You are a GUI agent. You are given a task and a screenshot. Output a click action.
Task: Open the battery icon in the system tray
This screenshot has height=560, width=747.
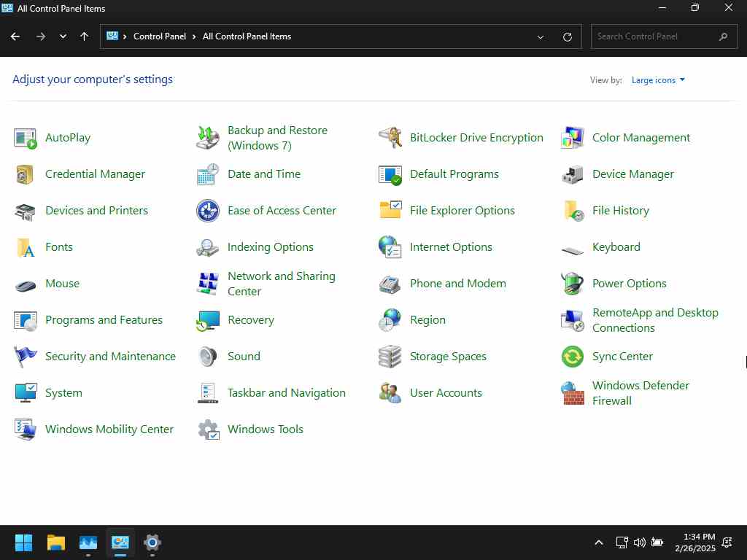coord(657,542)
